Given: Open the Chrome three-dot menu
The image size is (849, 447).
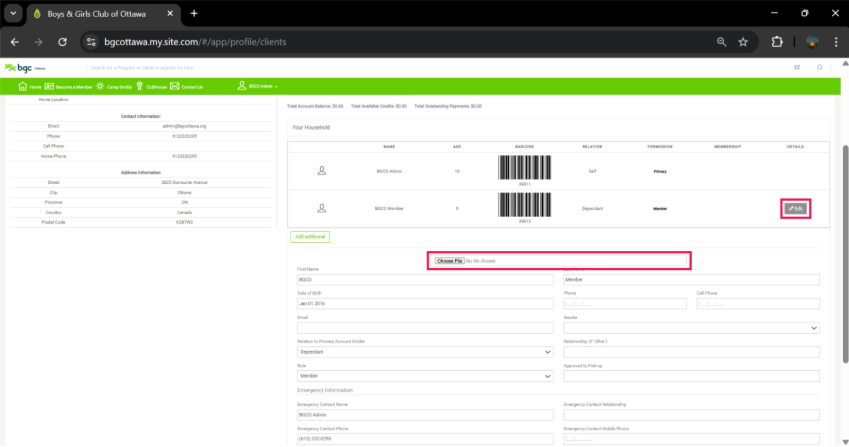Looking at the screenshot, I should [x=836, y=42].
